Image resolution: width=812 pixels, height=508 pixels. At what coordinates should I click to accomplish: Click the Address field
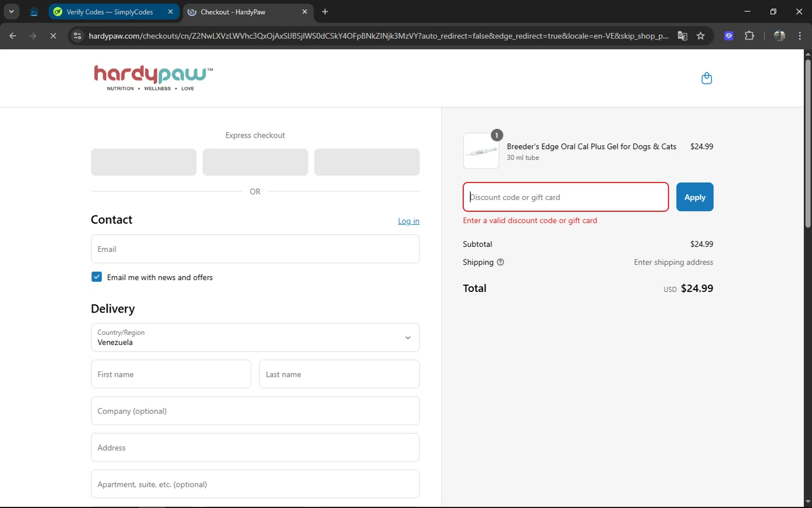(x=255, y=447)
